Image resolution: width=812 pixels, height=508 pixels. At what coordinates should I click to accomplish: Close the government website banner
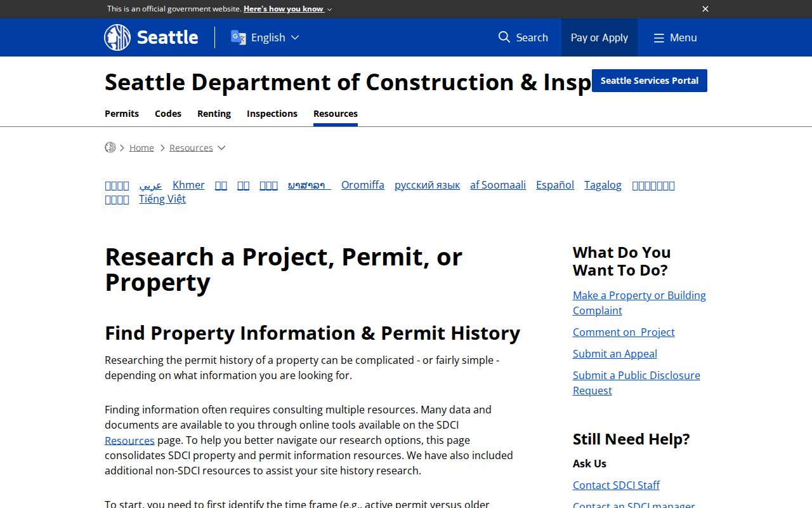point(705,9)
